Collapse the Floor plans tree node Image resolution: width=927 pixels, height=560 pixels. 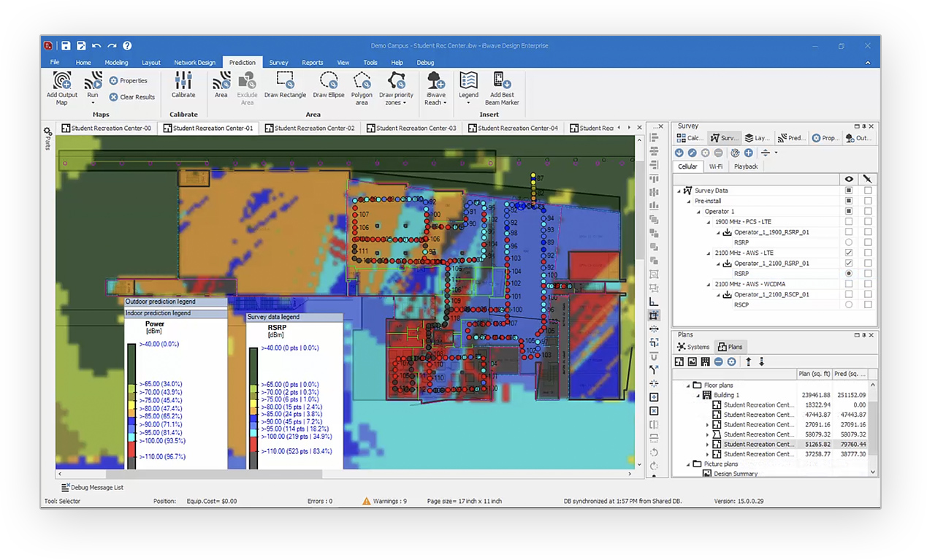tap(687, 386)
